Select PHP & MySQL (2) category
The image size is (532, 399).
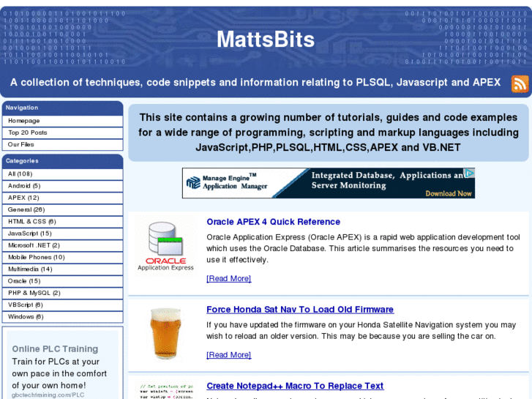62,293
